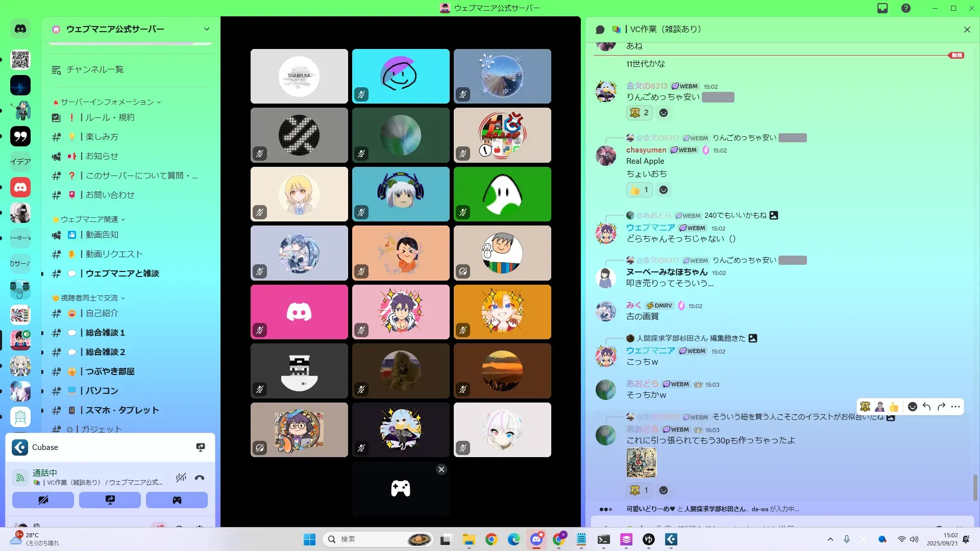Open the image attachment thumbnail in chat
Viewport: 980px width, 551px height.
(x=641, y=463)
